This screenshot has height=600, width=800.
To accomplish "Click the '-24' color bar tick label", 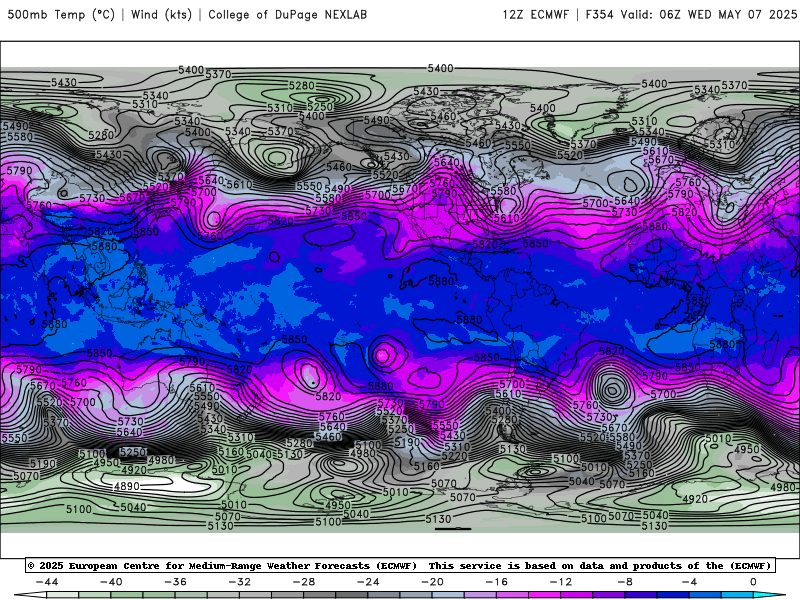I will 368,582.
